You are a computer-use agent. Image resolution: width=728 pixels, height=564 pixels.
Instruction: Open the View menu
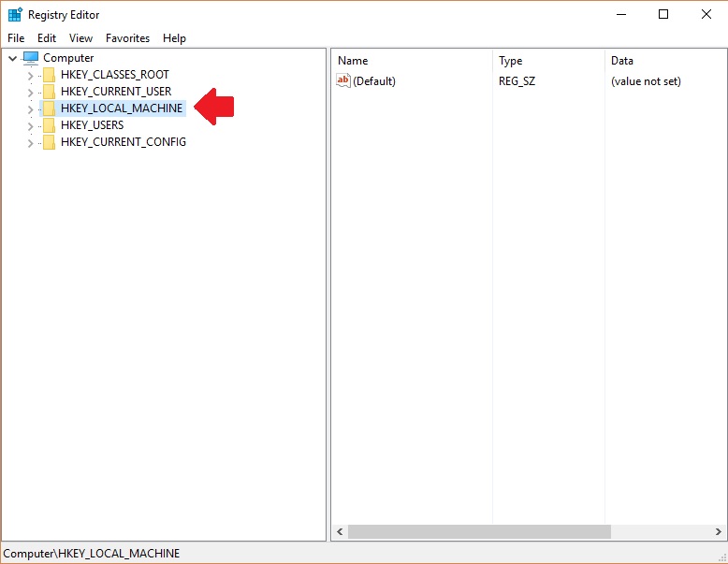point(80,38)
